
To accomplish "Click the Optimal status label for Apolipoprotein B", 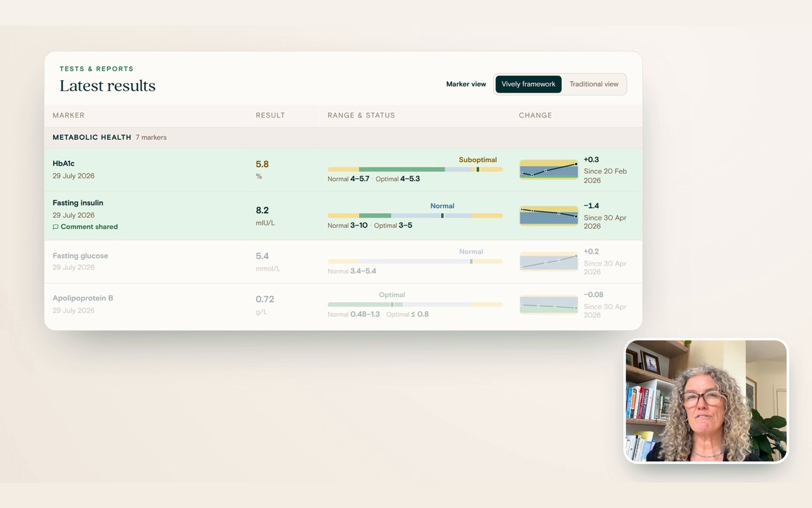I will (391, 295).
